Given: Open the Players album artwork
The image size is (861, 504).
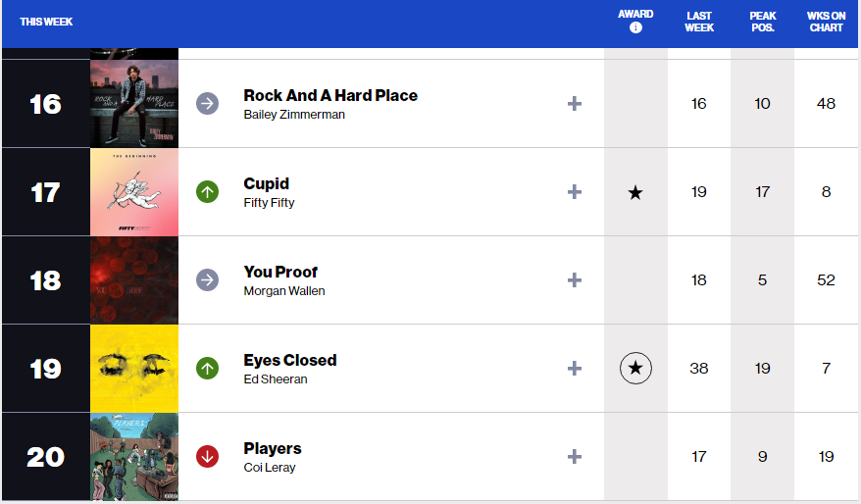Looking at the screenshot, I should pyautogui.click(x=134, y=457).
